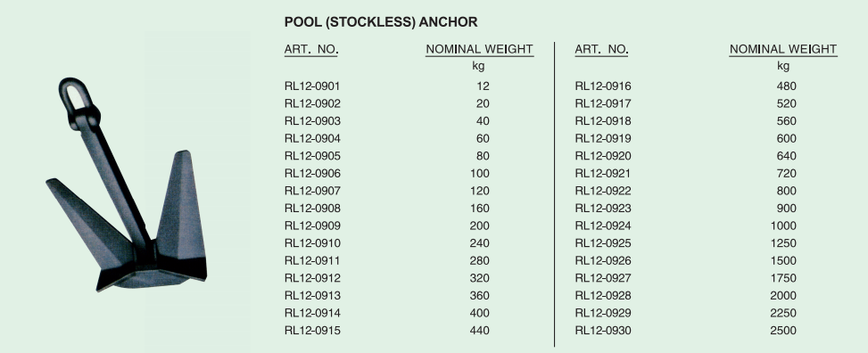Click article number RL12-0915
This screenshot has height=353, width=868.
(312, 331)
